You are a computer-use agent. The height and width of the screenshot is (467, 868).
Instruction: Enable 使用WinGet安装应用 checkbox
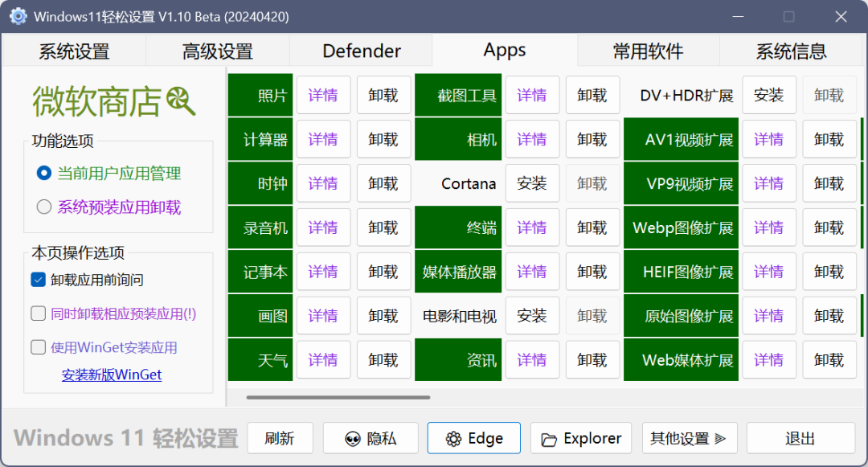(x=39, y=347)
